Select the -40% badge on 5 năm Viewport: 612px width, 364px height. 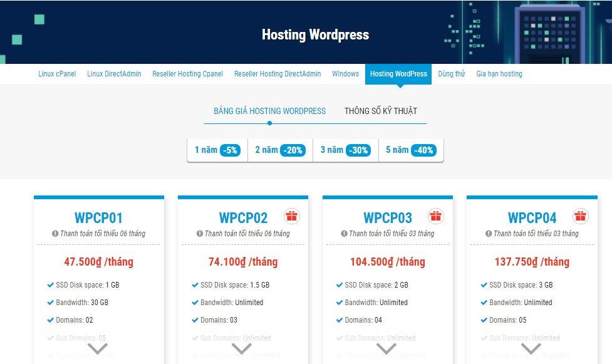tap(425, 150)
